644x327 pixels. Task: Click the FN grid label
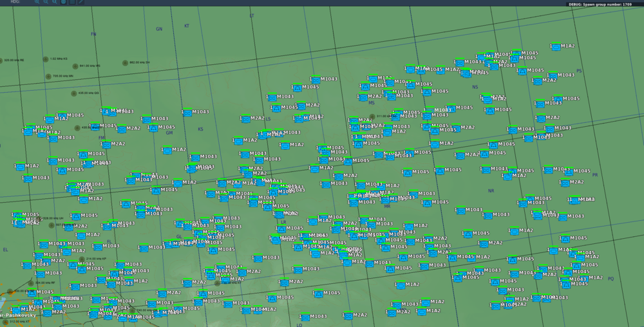(93, 34)
